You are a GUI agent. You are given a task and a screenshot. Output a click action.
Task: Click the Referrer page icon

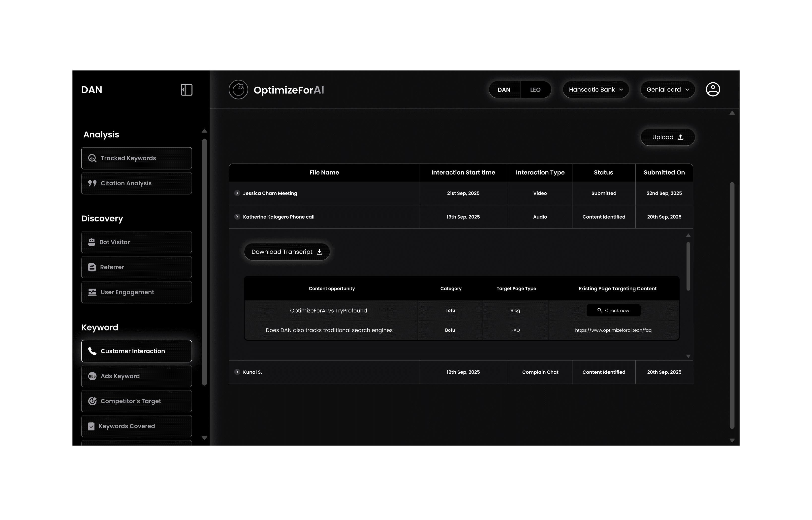(x=92, y=267)
